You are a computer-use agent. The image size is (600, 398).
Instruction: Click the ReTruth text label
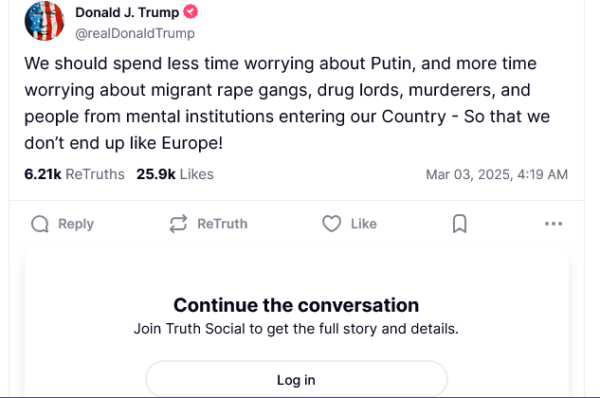coord(222,224)
